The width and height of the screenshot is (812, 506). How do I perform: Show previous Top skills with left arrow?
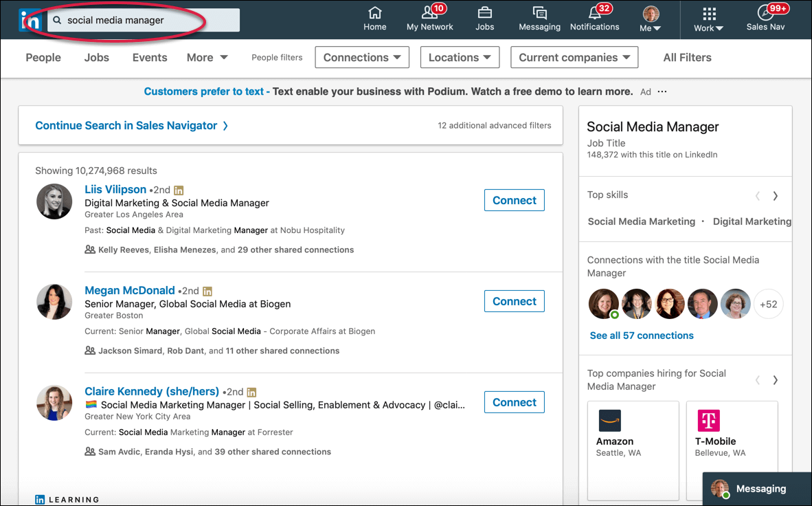pos(758,196)
